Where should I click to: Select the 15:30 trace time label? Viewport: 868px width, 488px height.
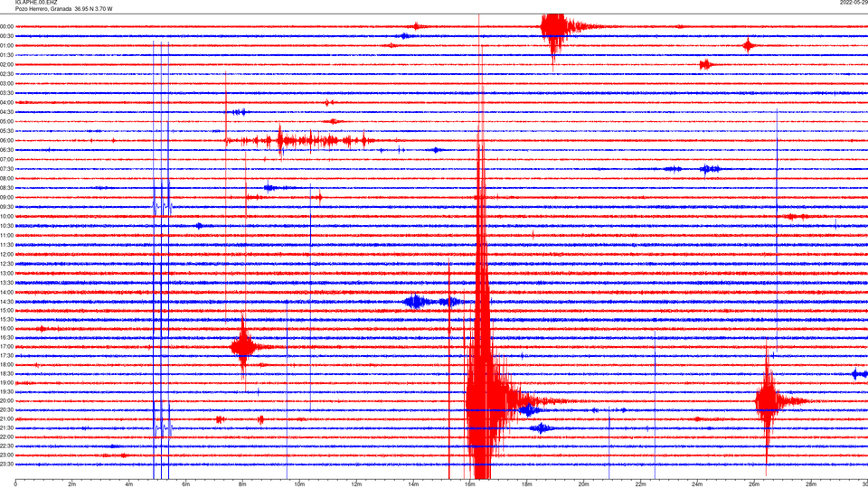pos(7,320)
